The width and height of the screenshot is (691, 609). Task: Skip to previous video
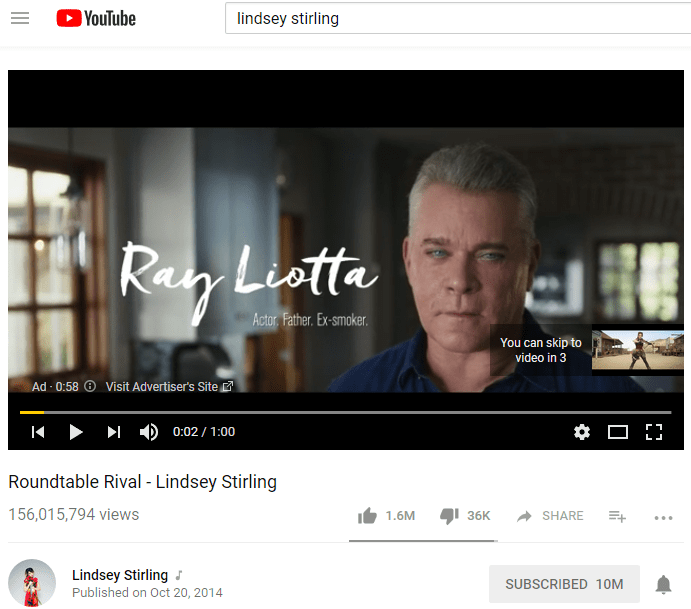(38, 432)
